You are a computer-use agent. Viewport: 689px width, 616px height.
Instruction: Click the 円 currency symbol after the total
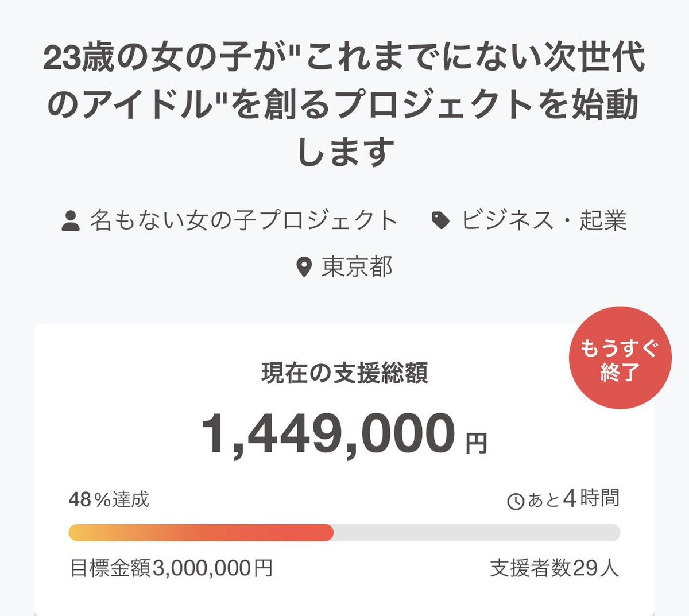pos(476,443)
